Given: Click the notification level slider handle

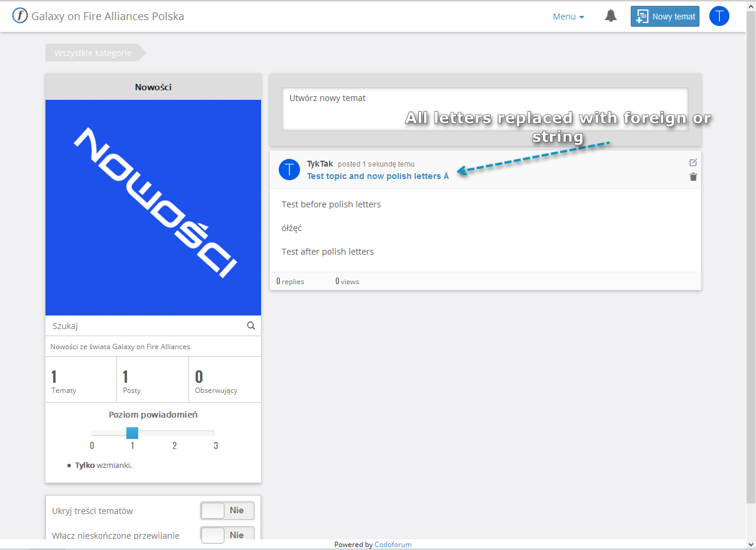Looking at the screenshot, I should point(132,433).
